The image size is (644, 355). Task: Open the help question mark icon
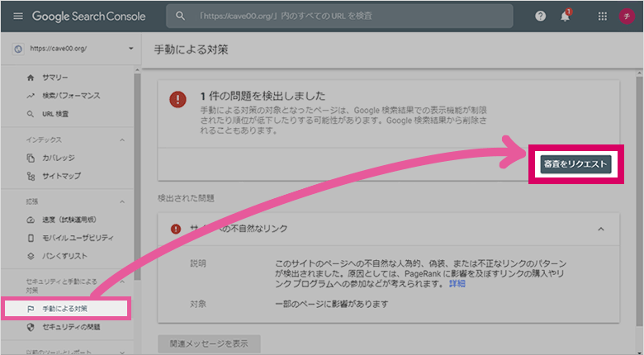coord(541,16)
